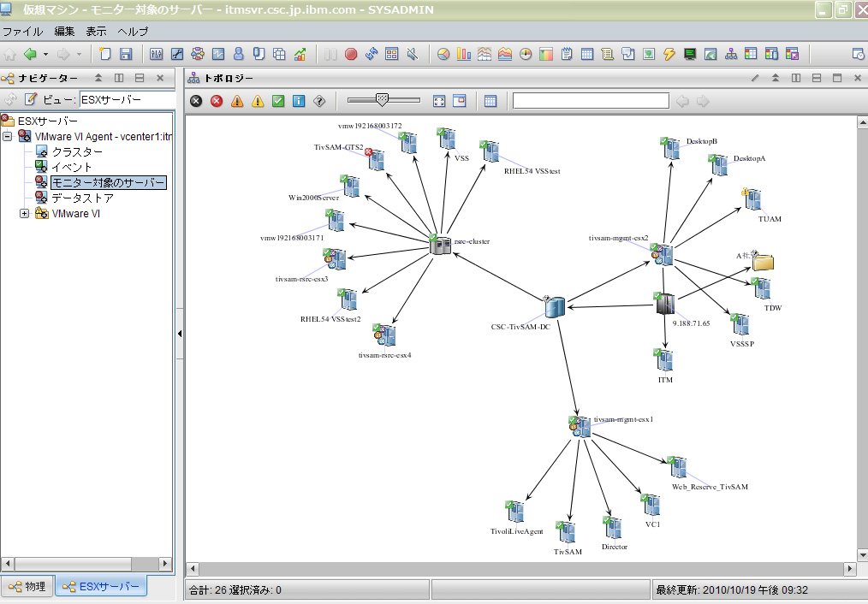Screen dimensions: 868x604
Task: Select the rsrc-cluster node
Action: click(440, 244)
